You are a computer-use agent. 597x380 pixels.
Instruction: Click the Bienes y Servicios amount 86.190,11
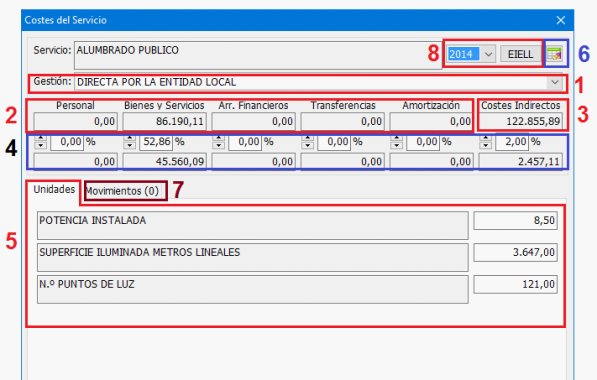(x=164, y=121)
